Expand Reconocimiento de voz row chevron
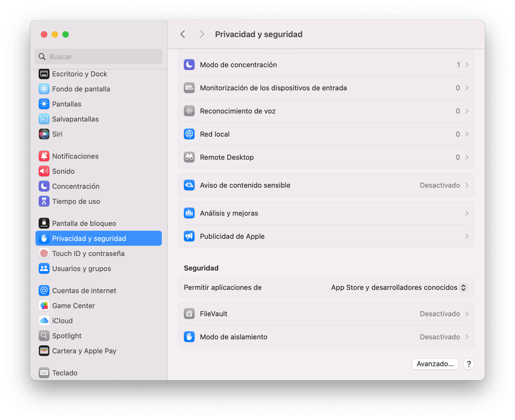515x420 pixels. [467, 111]
